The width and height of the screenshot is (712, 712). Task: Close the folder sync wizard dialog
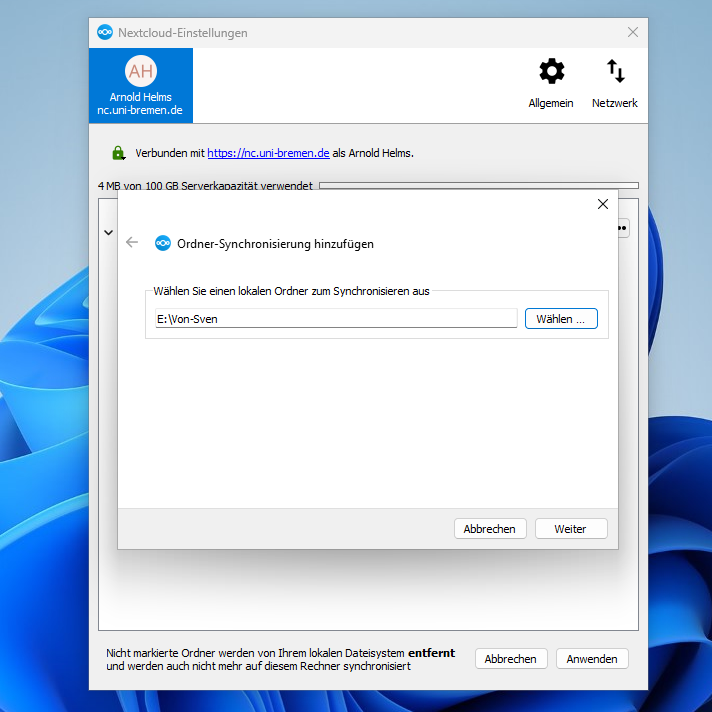(x=602, y=204)
